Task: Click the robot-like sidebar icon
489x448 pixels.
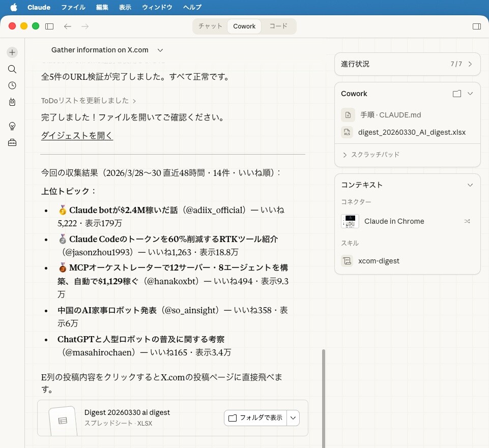Action: click(12, 102)
